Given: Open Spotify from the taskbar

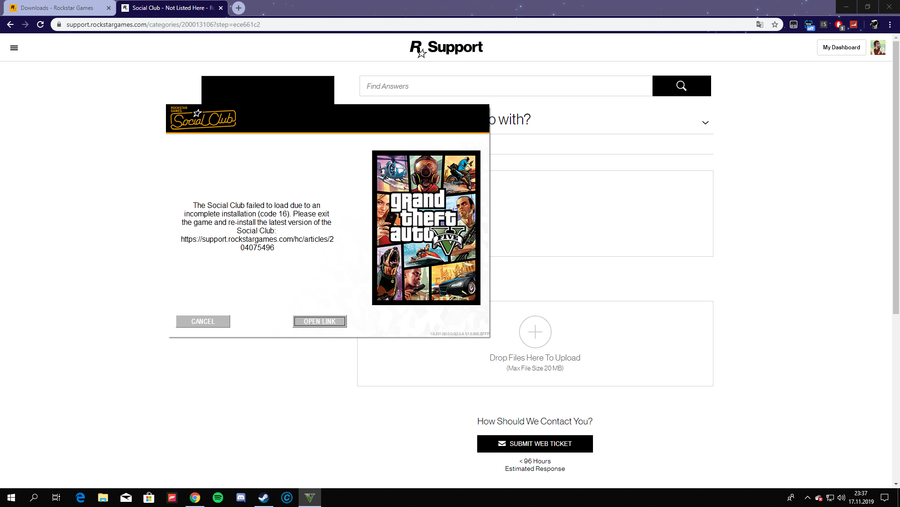Looking at the screenshot, I should 218,498.
